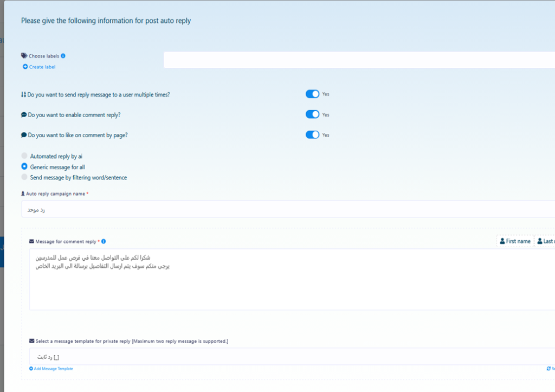Click the info icon beside Choose labels

click(63, 56)
